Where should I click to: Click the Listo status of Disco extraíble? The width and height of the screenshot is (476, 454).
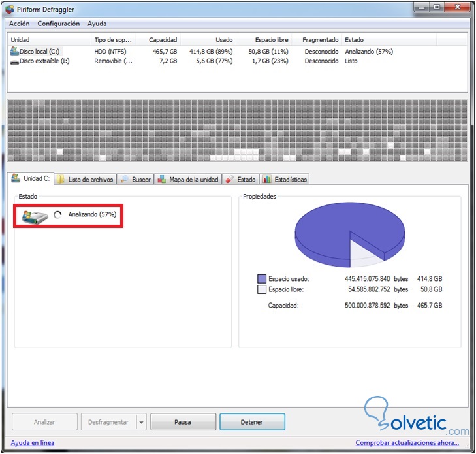coord(351,61)
